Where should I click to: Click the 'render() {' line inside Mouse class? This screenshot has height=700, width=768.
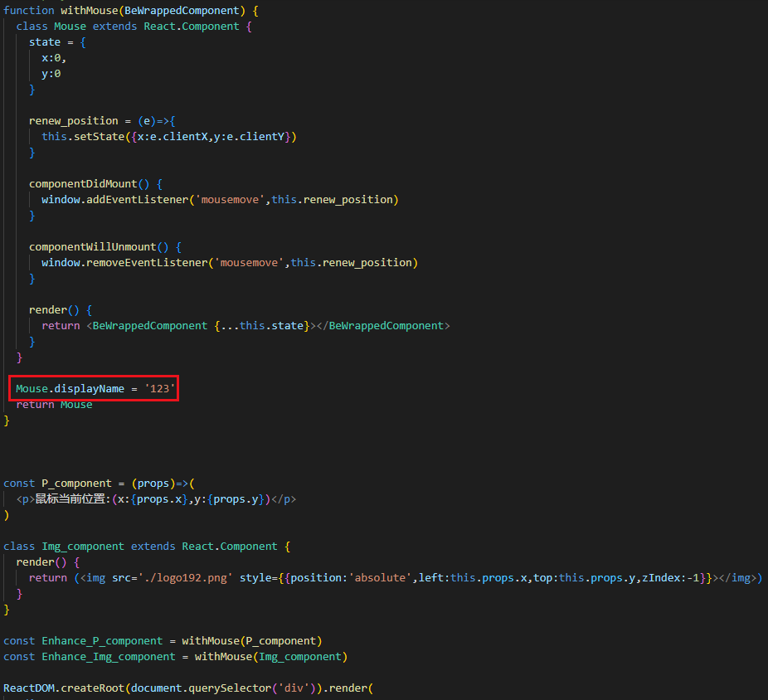click(x=61, y=310)
